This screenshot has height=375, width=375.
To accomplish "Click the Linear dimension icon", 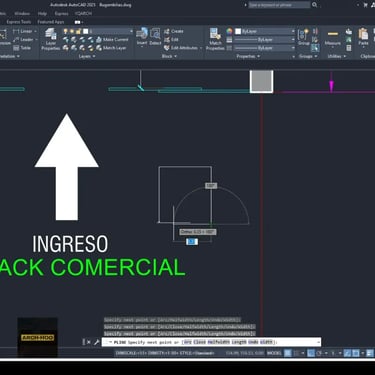I will (16, 31).
